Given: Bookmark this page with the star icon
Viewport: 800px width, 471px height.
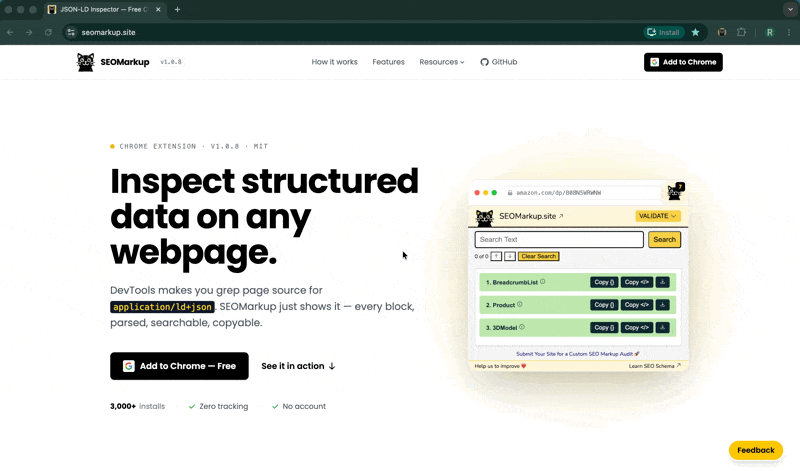Looking at the screenshot, I should point(695,32).
